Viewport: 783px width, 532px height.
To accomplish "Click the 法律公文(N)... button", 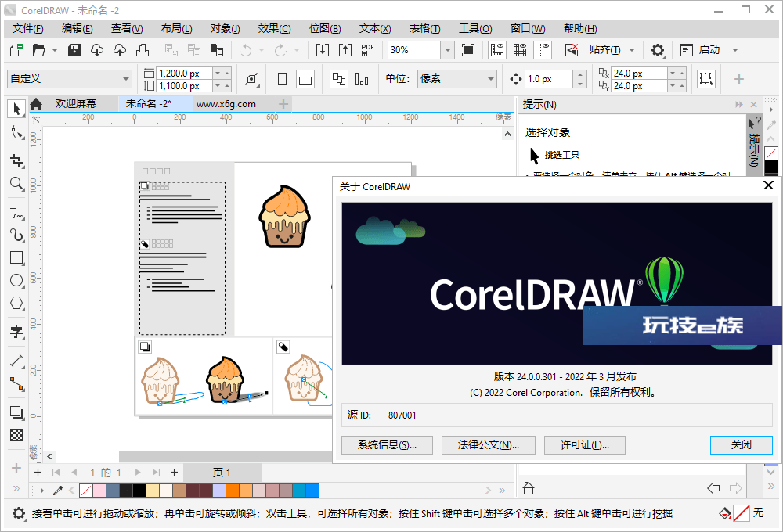I will 489,444.
